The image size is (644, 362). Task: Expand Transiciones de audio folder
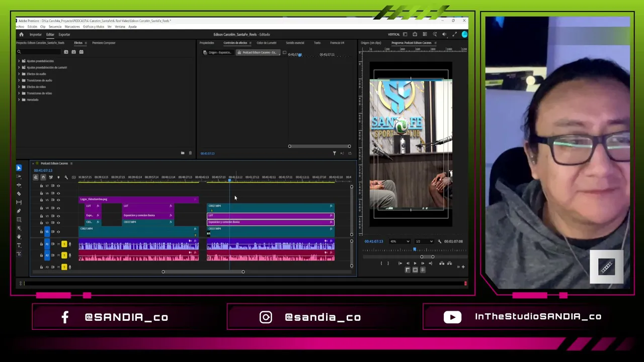(x=19, y=80)
